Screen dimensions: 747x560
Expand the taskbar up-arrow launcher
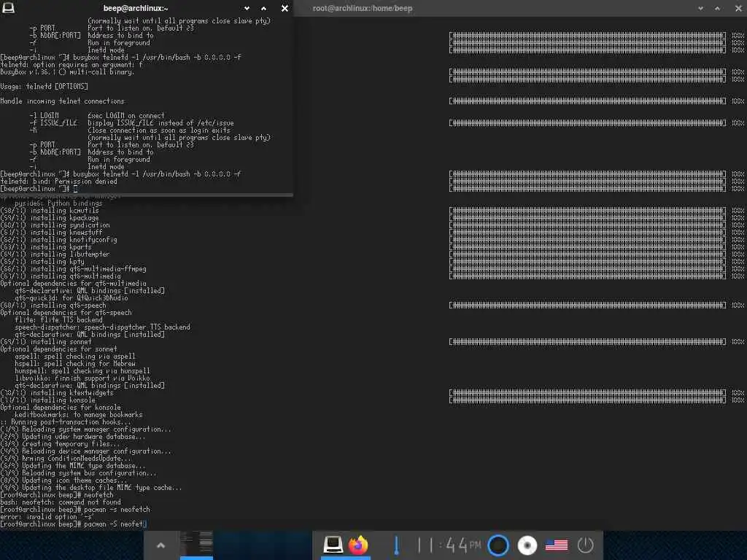161,545
